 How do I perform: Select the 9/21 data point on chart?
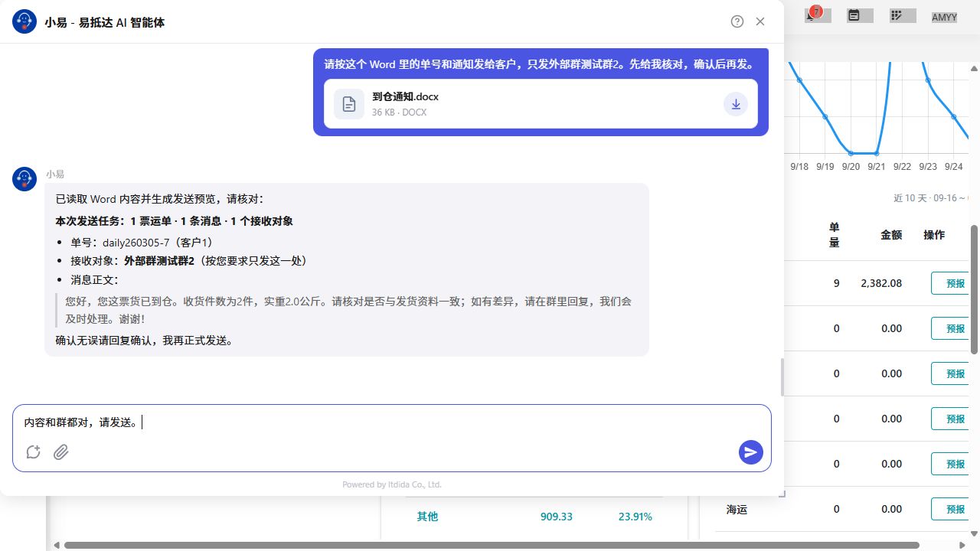[x=877, y=153]
